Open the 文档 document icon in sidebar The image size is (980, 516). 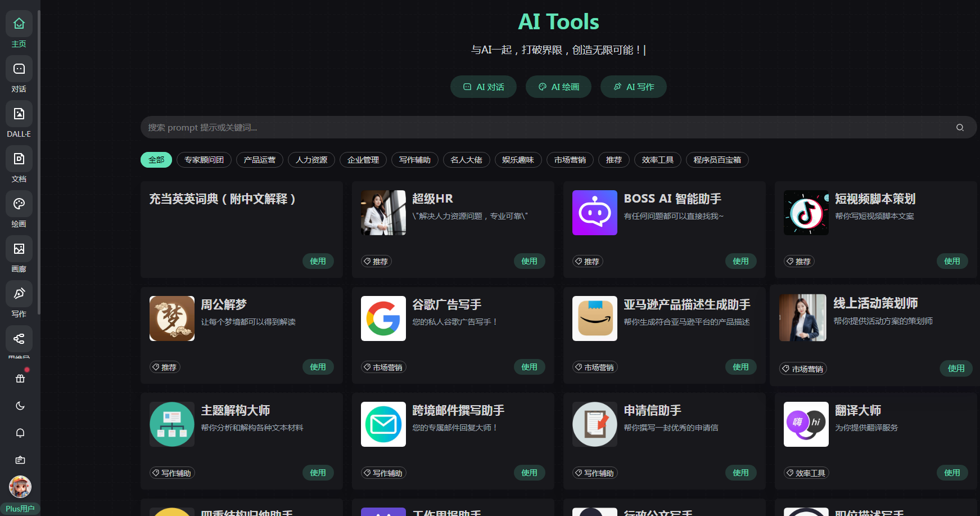point(19,159)
